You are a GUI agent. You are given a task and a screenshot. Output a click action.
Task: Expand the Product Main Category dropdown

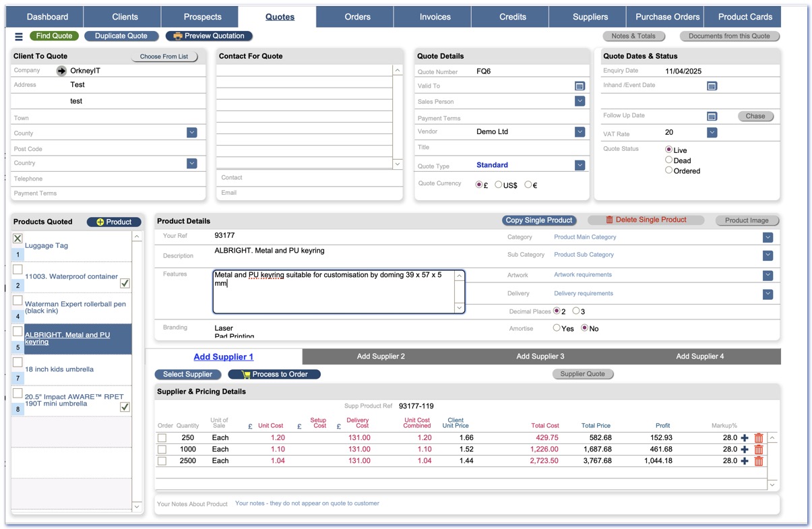[768, 237]
